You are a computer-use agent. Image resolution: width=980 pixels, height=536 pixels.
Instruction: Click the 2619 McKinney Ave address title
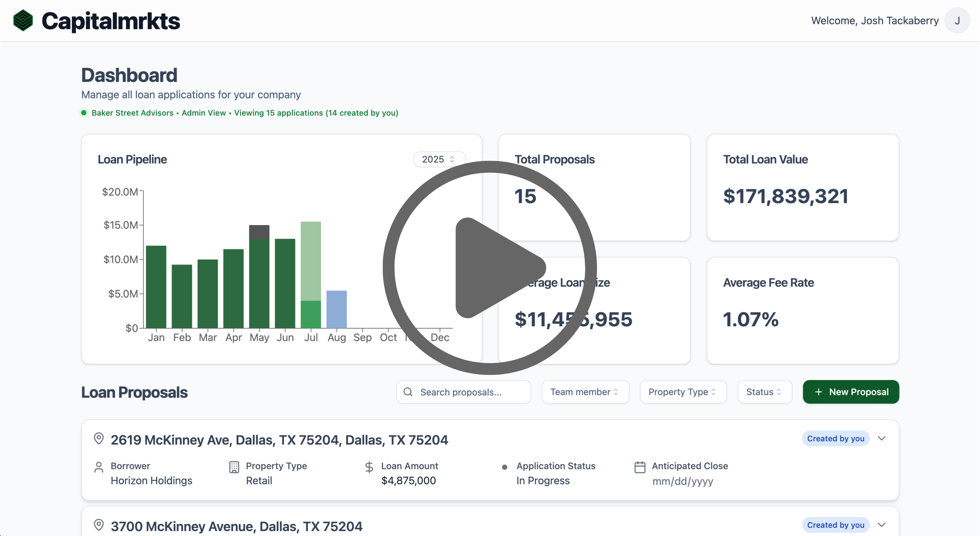pos(279,440)
